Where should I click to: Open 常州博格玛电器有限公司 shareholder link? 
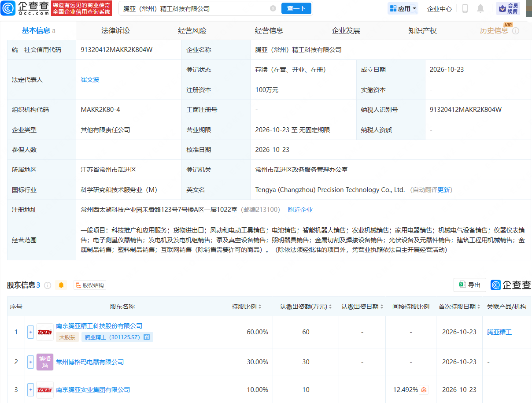(90, 362)
